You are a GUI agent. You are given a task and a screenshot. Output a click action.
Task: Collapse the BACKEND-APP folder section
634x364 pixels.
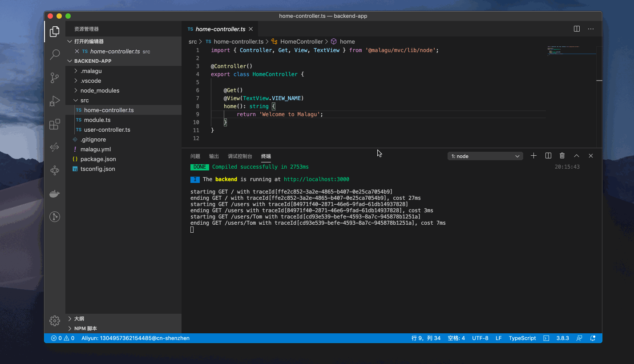tap(124, 61)
